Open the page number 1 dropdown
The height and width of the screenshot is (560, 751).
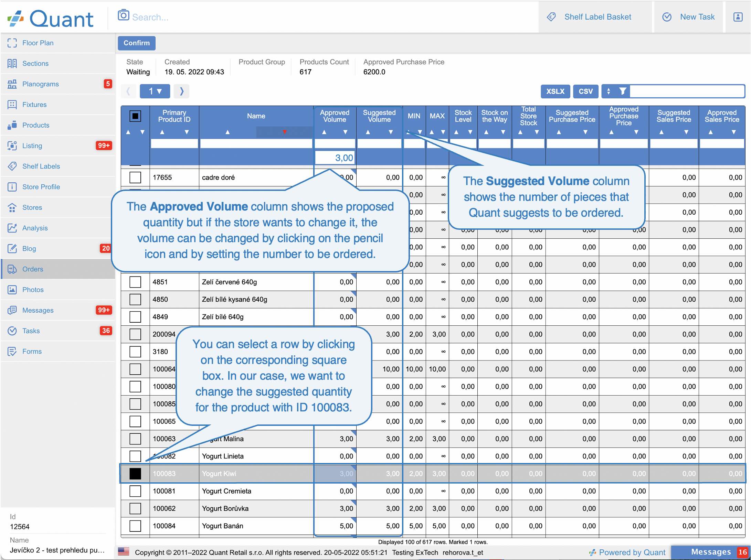point(155,91)
